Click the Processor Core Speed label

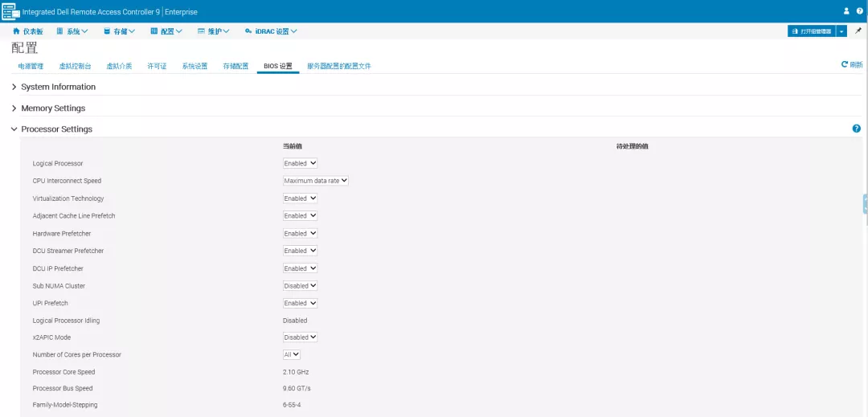[x=63, y=372]
